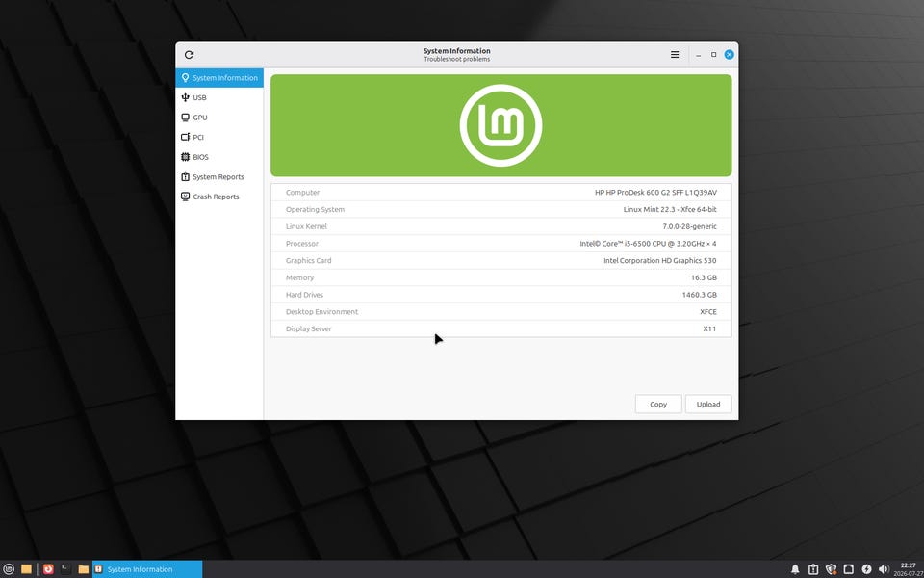Open System Reports in the sidebar
This screenshot has width=924, height=578.
tap(219, 177)
